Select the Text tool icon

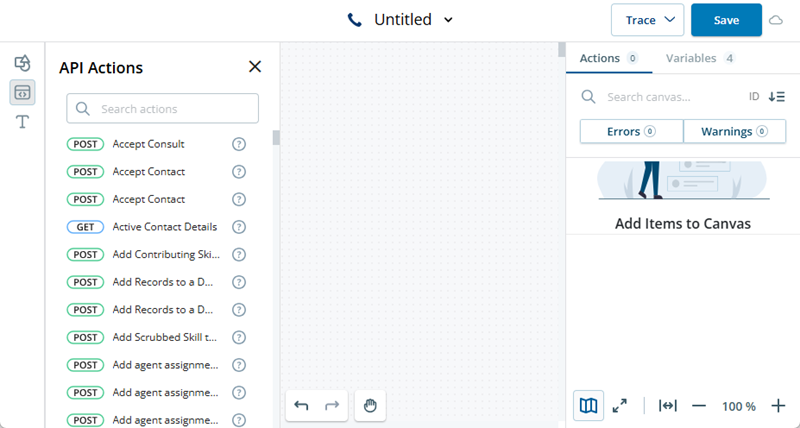point(22,122)
